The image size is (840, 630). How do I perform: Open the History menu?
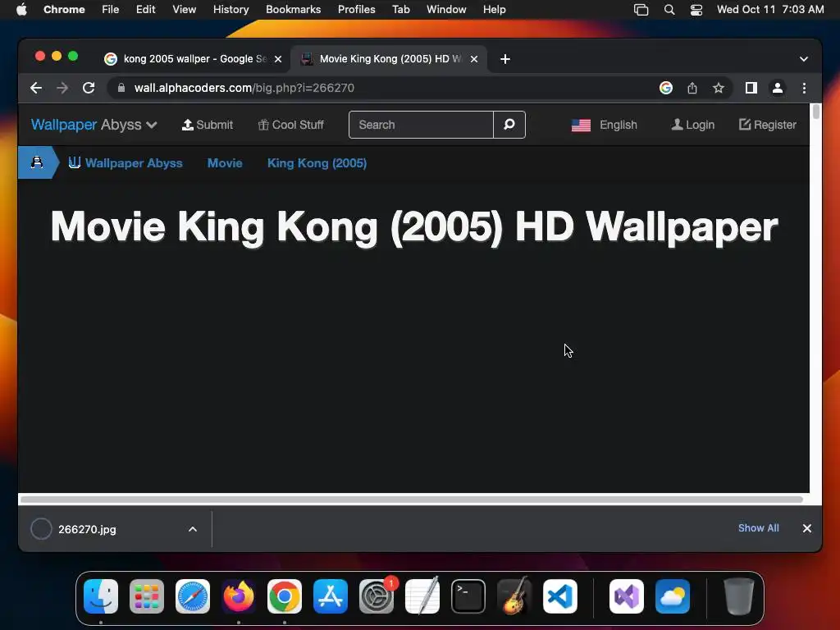pyautogui.click(x=231, y=10)
